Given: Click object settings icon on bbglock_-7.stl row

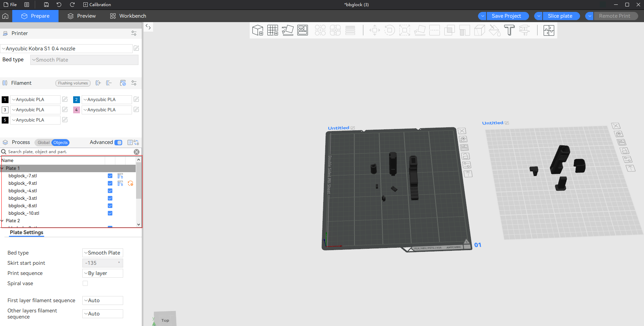Looking at the screenshot, I should pos(120,176).
